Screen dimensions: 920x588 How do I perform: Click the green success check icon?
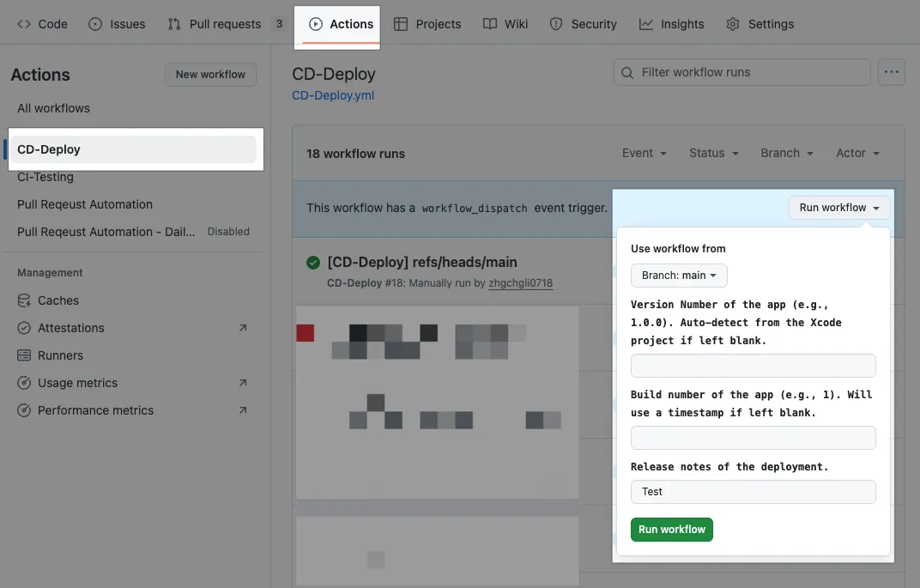[x=313, y=263]
